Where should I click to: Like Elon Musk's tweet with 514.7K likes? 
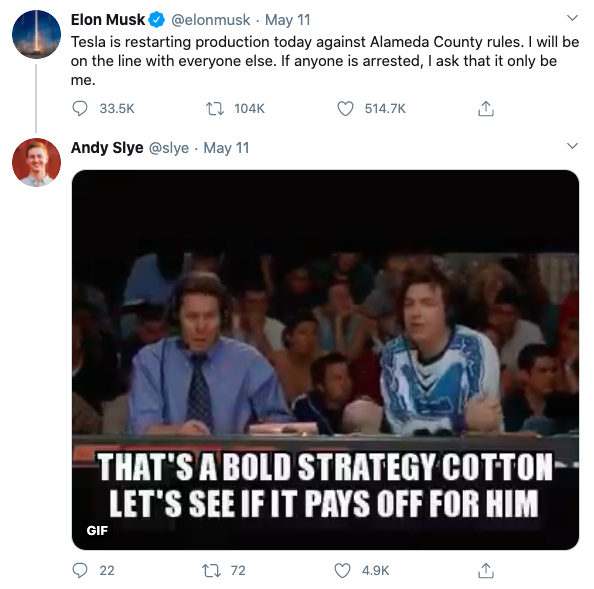345,109
